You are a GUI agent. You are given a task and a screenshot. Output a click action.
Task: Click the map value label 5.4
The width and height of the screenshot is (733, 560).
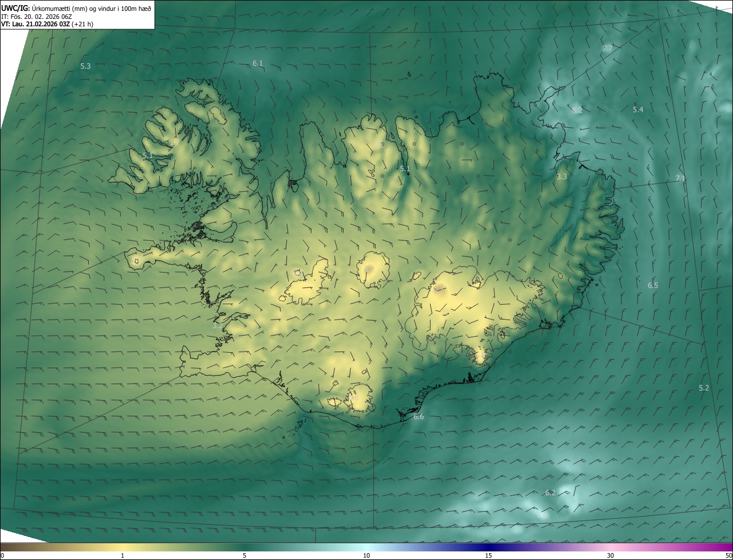click(638, 109)
